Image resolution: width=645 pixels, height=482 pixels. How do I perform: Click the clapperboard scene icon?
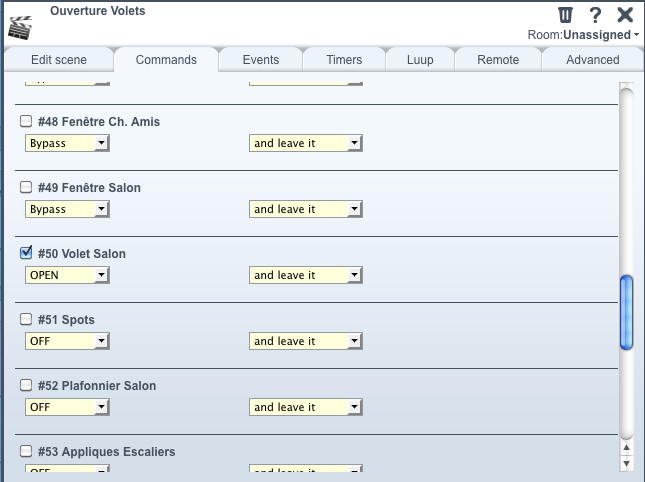pos(20,28)
